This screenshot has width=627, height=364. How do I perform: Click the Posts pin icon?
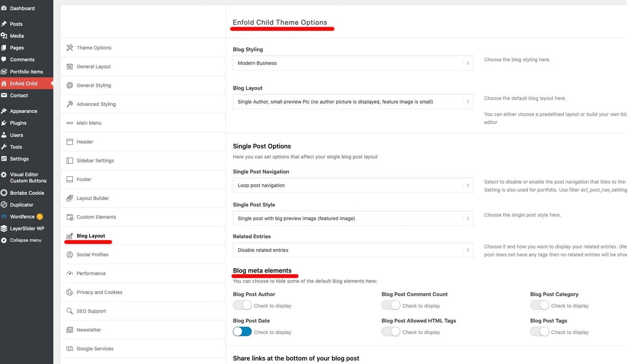point(4,24)
